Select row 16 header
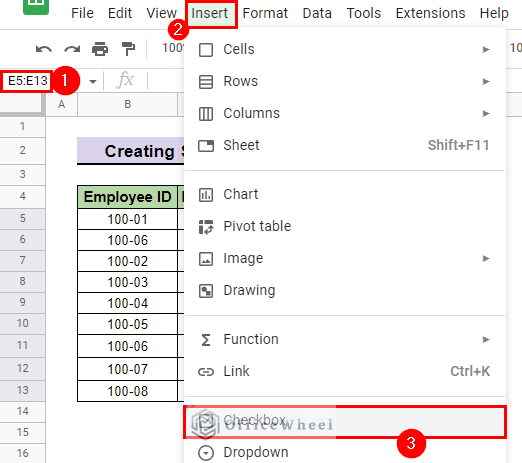 click(x=22, y=453)
